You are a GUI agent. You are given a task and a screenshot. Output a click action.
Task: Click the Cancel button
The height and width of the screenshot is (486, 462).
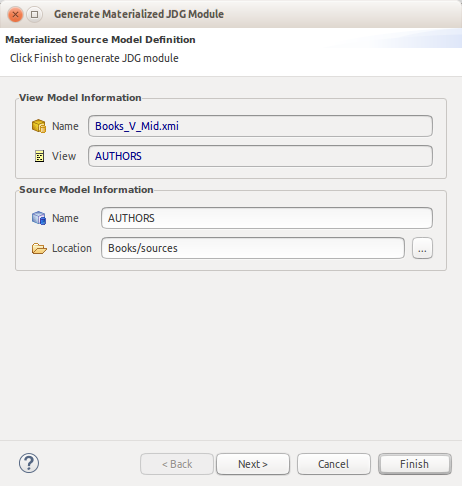click(x=334, y=464)
